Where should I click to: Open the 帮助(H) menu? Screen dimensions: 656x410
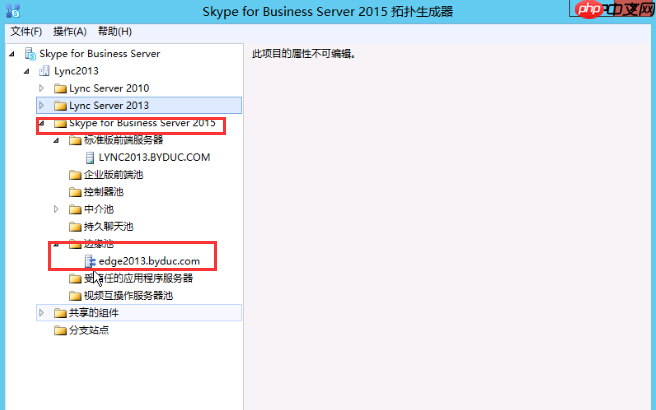115,31
